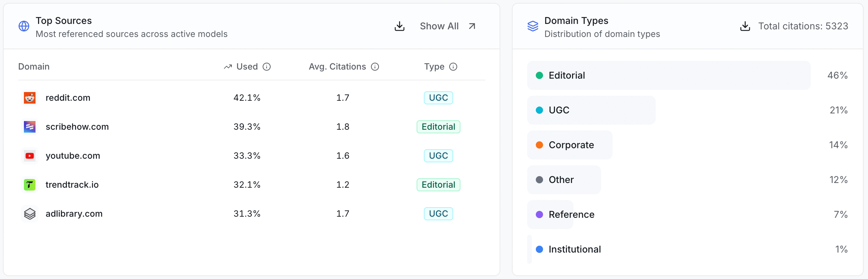868x279 pixels.
Task: Click the 'Distribution of domain types' subtitle
Action: 602,34
